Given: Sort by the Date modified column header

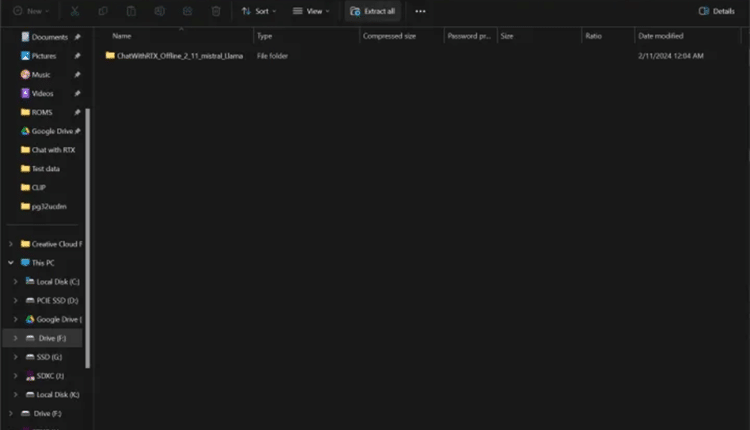Looking at the screenshot, I should click(660, 36).
